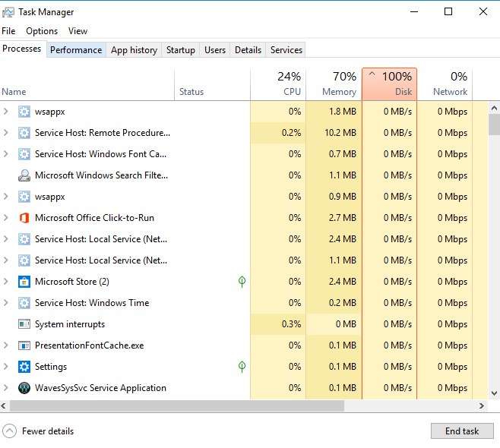Click the Service Host: Windows Time icon
This screenshot has height=448, width=500.
[x=24, y=303]
